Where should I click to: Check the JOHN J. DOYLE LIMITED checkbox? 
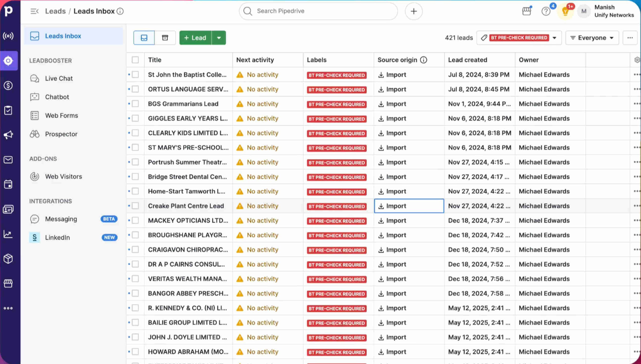click(135, 337)
